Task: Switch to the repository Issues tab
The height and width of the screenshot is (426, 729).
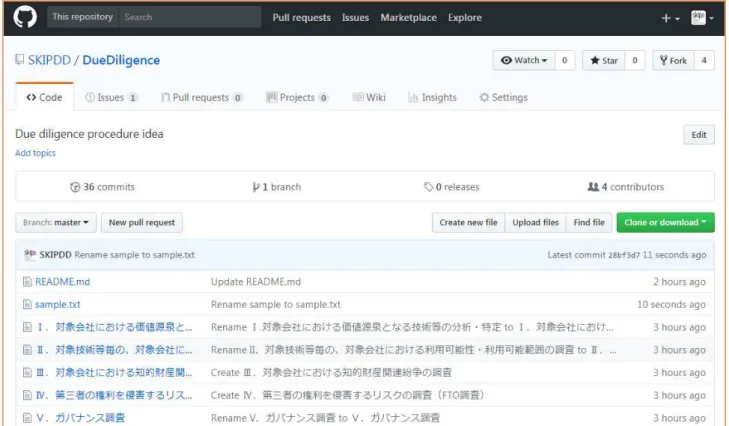Action: point(111,98)
